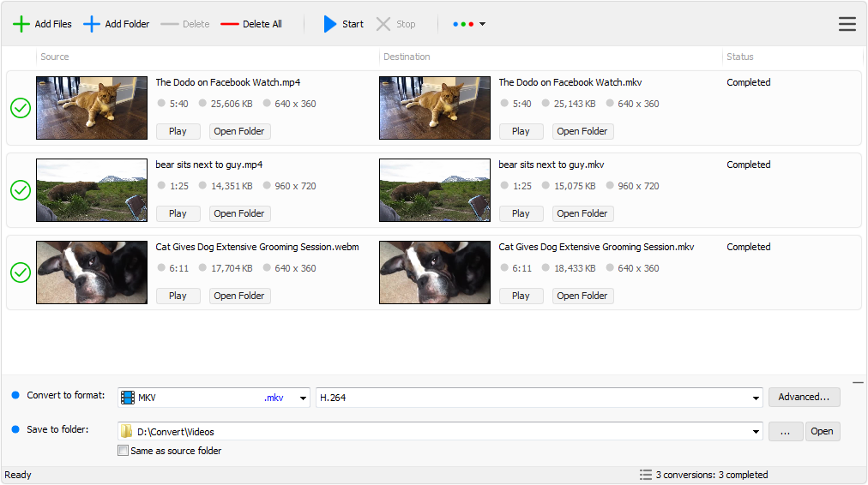Image resolution: width=868 pixels, height=485 pixels.
Task: Start conversion with the blue play icon
Action: pyautogui.click(x=330, y=24)
